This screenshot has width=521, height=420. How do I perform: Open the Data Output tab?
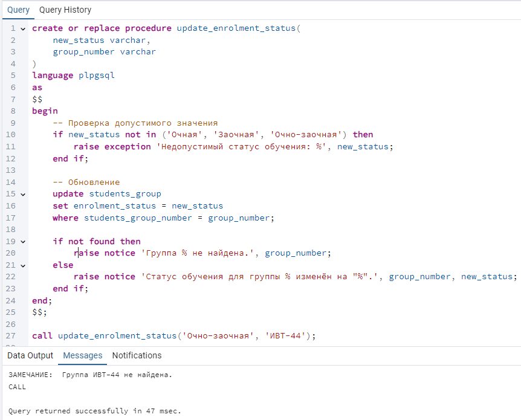pyautogui.click(x=30, y=355)
